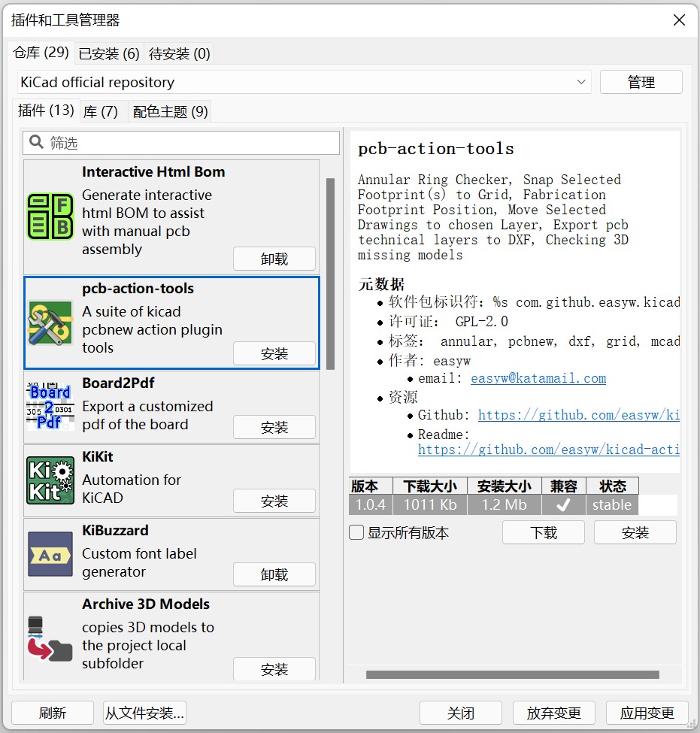Enable the 显示所有版本 checkbox
Screen dimensions: 700x733
356,532
